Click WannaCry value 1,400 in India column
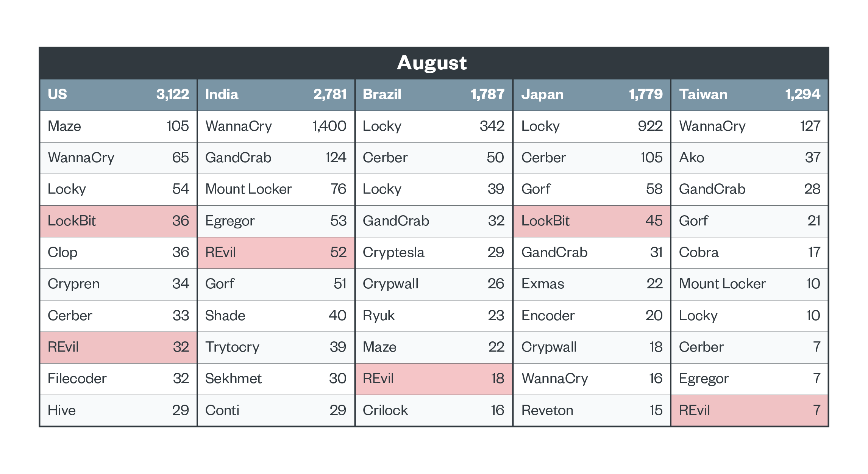Screen dimensions: 868x474 329,126
